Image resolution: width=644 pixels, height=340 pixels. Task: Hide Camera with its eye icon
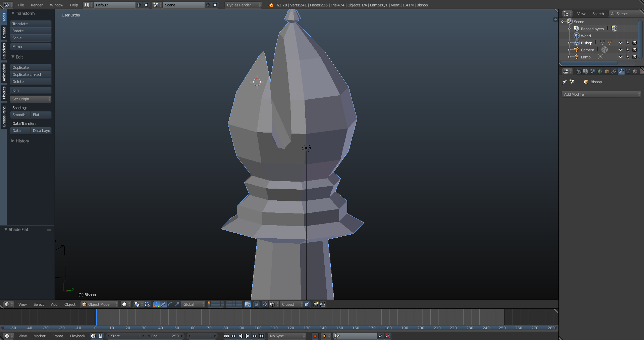pos(621,50)
